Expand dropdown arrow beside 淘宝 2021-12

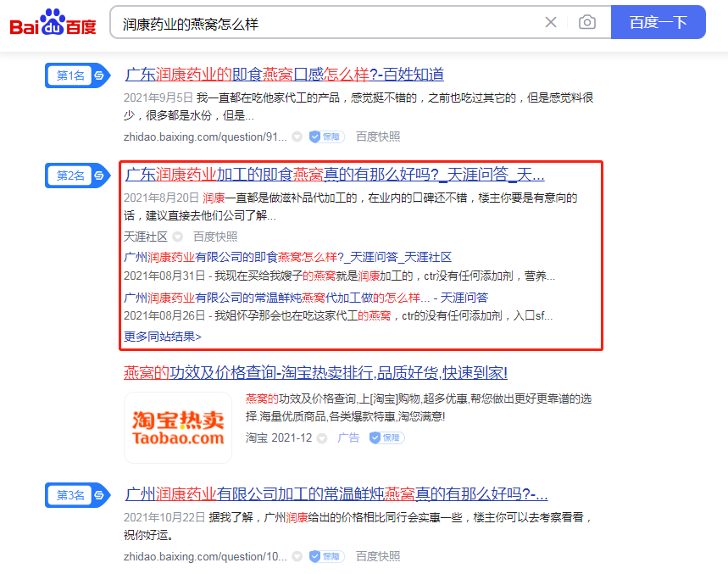click(322, 438)
